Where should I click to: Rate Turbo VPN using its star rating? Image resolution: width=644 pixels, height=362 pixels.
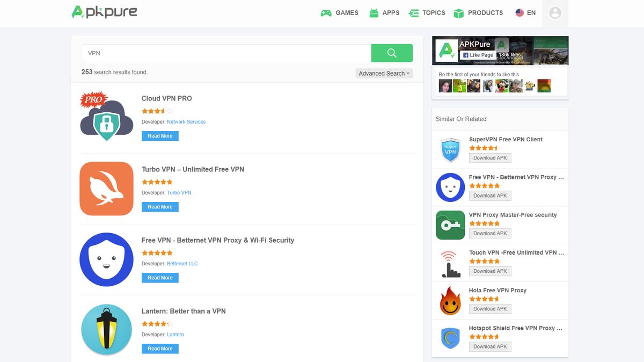click(x=157, y=182)
